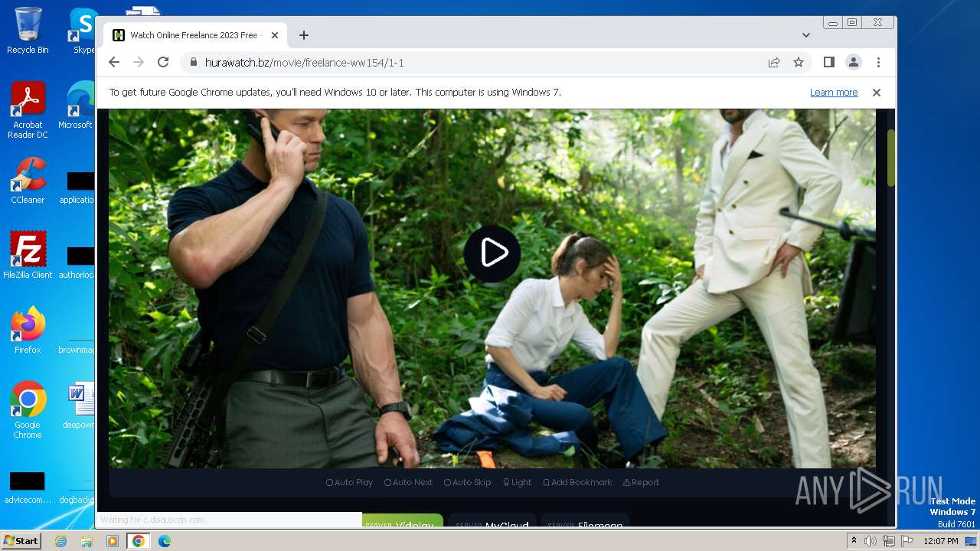This screenshot has height=551, width=980.
Task: Open a new browser tab
Action: coord(304,35)
